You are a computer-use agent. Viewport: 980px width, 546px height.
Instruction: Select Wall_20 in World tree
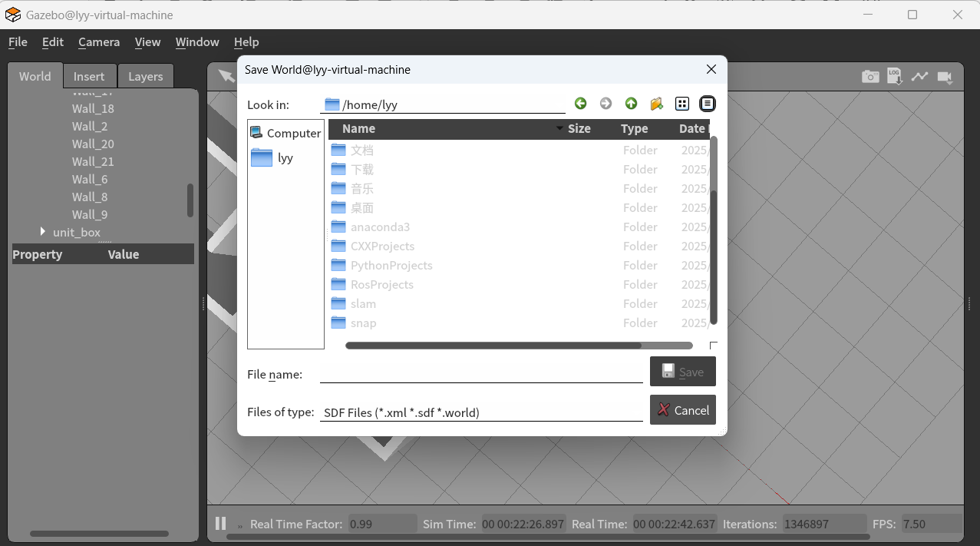[x=93, y=144]
